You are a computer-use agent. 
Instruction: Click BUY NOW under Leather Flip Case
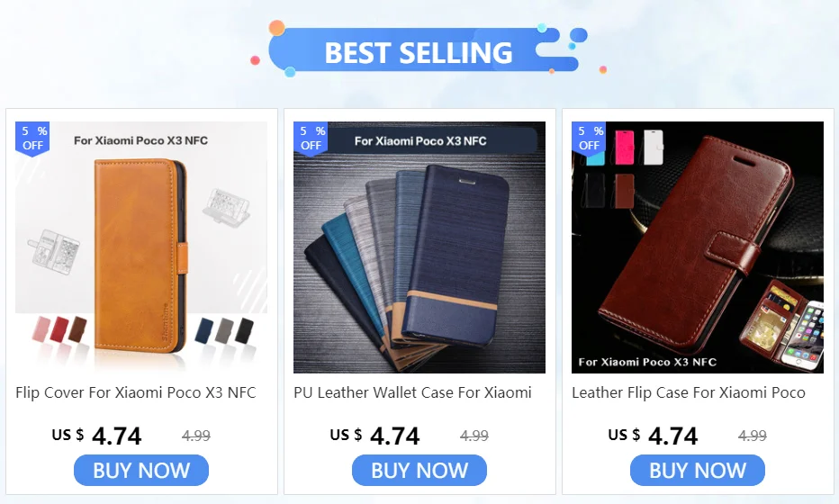point(698,471)
